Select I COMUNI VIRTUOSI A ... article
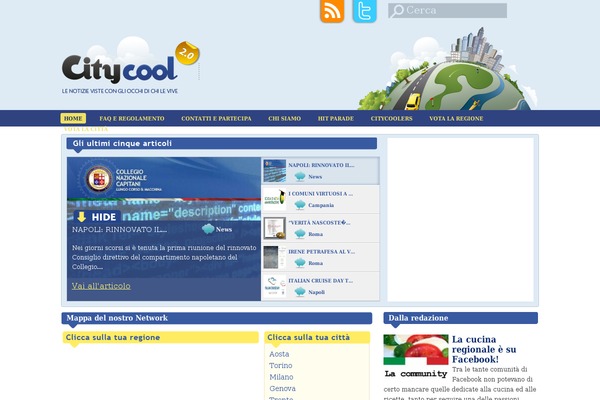This screenshot has width=600, height=400. pos(321,199)
